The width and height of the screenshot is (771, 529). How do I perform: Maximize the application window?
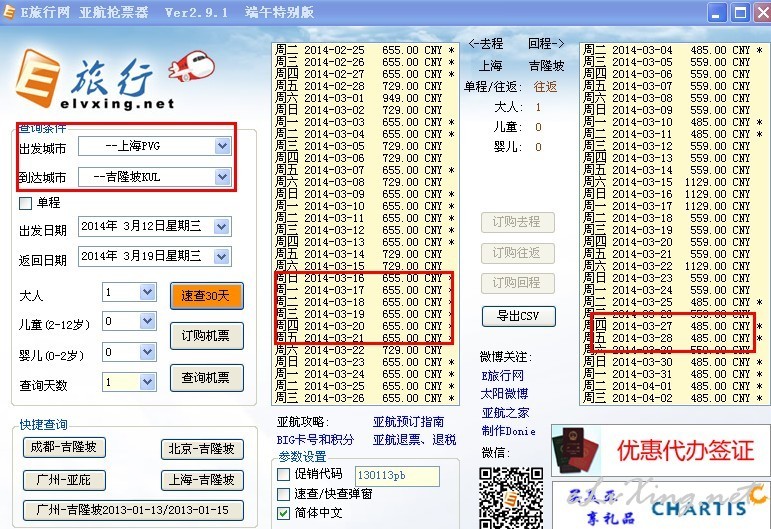pyautogui.click(x=740, y=12)
